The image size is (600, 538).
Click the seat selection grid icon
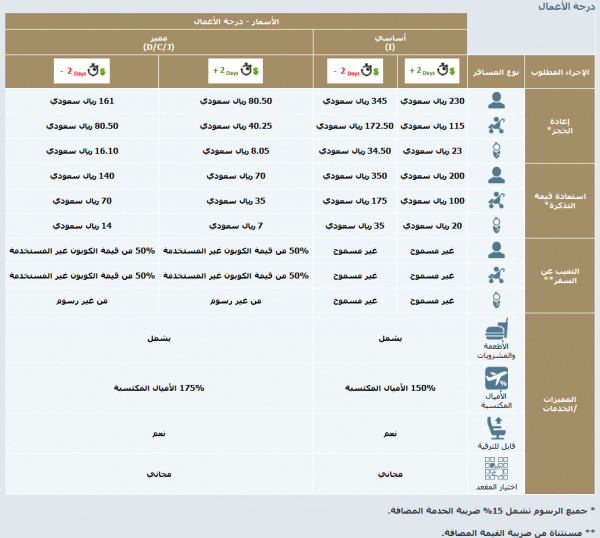pyautogui.click(x=495, y=469)
